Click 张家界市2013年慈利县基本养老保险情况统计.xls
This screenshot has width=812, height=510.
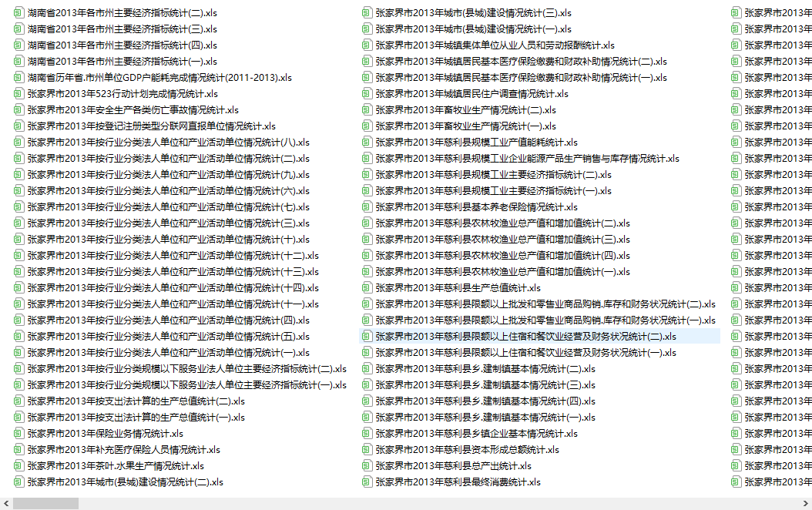click(x=476, y=207)
